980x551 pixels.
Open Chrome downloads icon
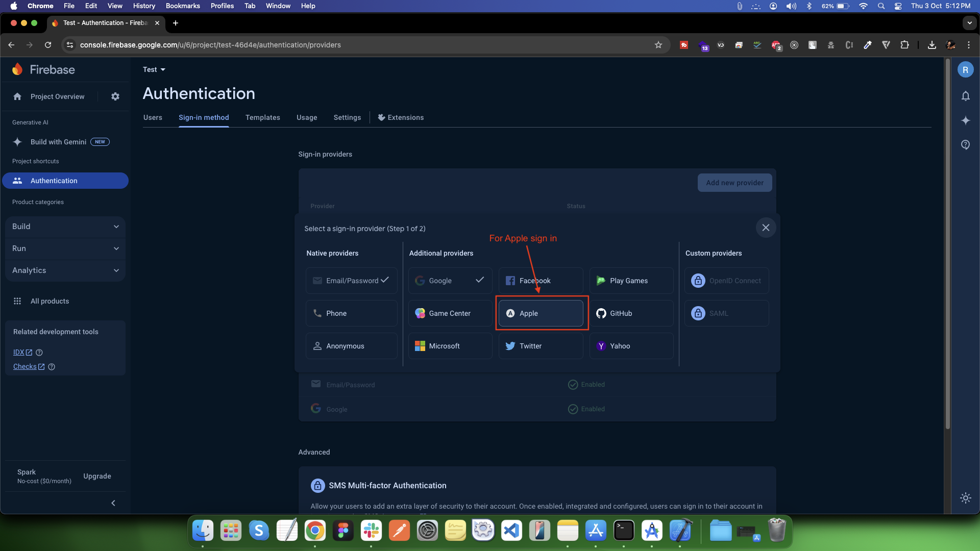pos(932,45)
